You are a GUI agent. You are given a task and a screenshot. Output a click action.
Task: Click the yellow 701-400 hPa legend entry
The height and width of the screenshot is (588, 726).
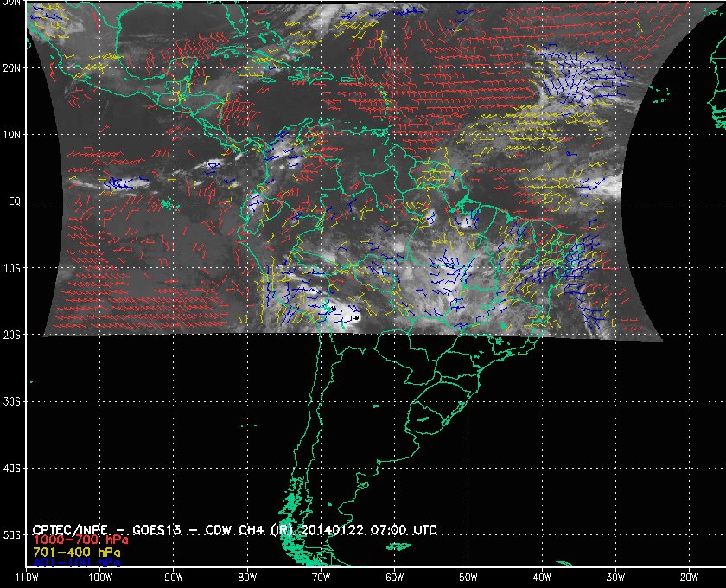77,553
